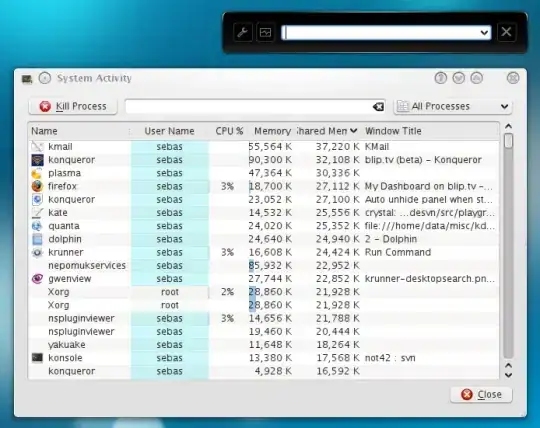
Task: Click the process list vertical scrollbar handle
Action: click(x=508, y=141)
